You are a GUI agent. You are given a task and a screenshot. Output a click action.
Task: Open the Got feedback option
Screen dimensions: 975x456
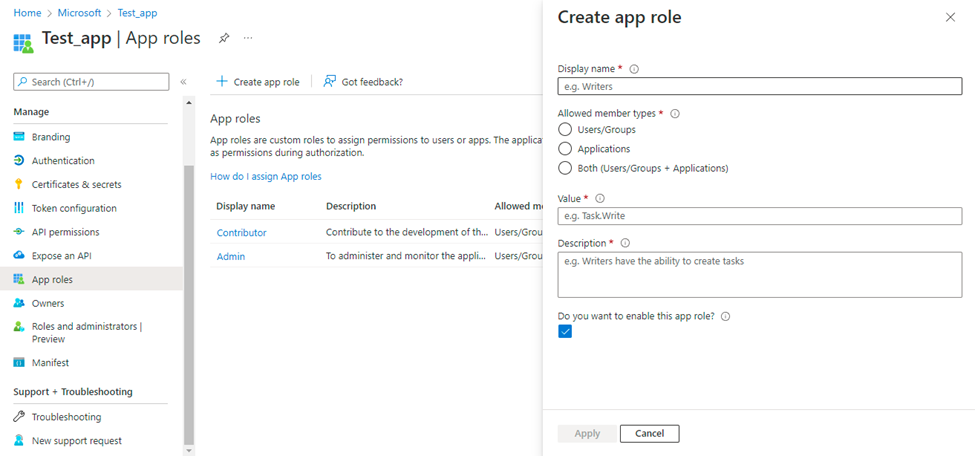(362, 82)
